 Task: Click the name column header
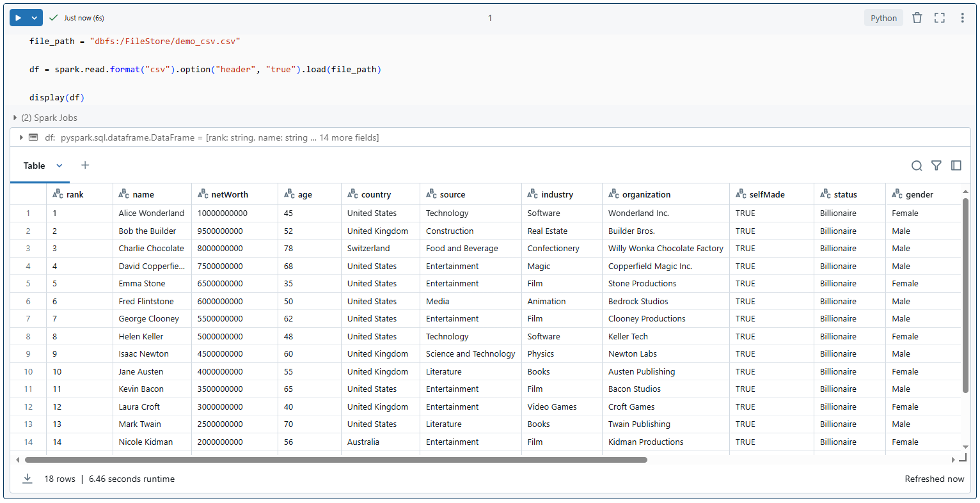click(152, 194)
